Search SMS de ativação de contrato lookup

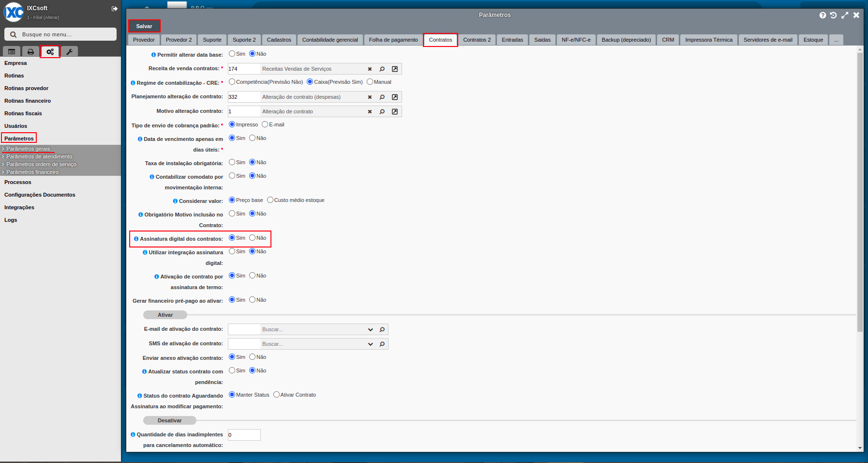click(x=382, y=344)
